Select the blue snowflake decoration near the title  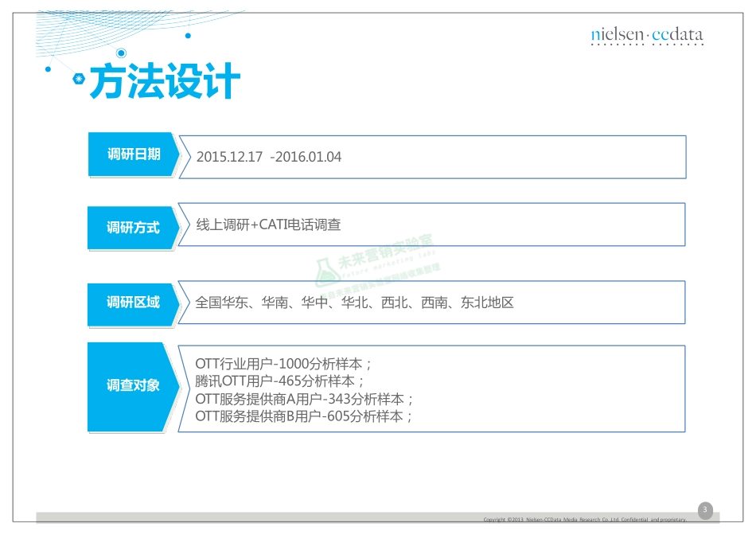(x=77, y=79)
